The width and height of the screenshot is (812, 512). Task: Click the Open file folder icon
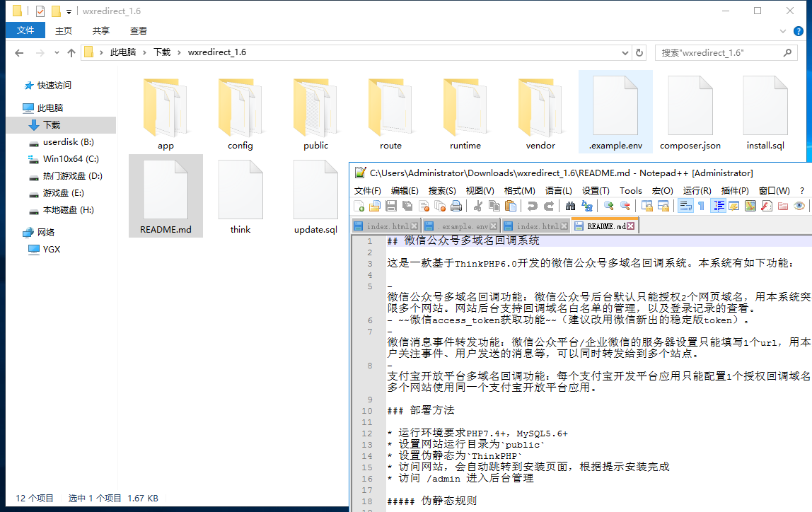coord(375,206)
